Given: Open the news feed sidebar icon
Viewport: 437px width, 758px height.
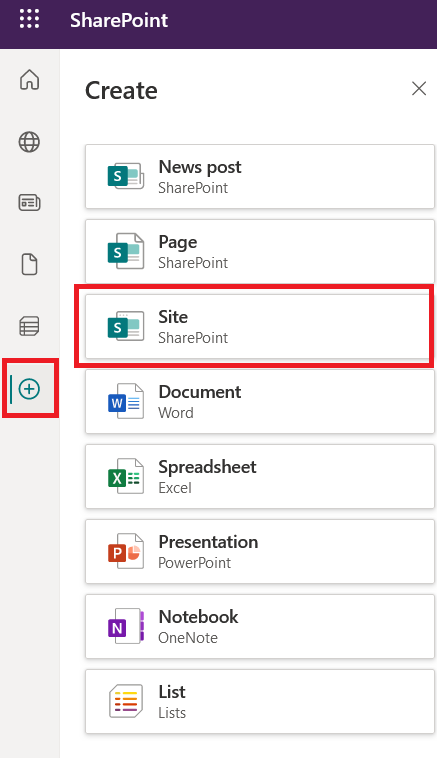Looking at the screenshot, I should pyautogui.click(x=29, y=203).
